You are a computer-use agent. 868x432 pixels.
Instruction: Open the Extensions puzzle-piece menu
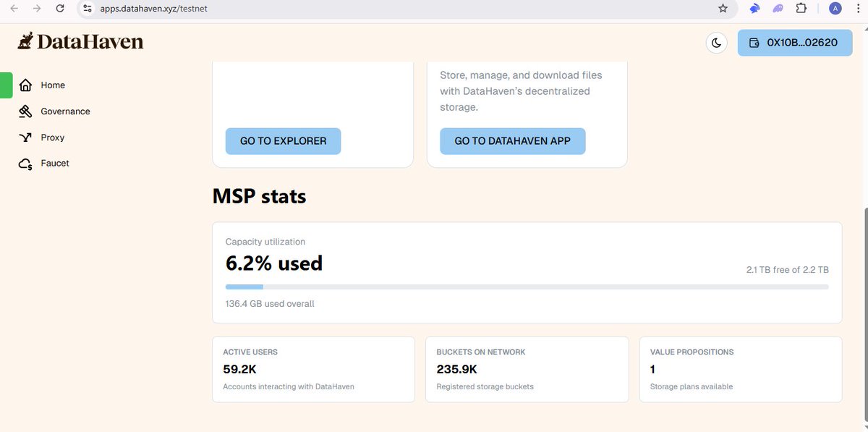point(801,8)
